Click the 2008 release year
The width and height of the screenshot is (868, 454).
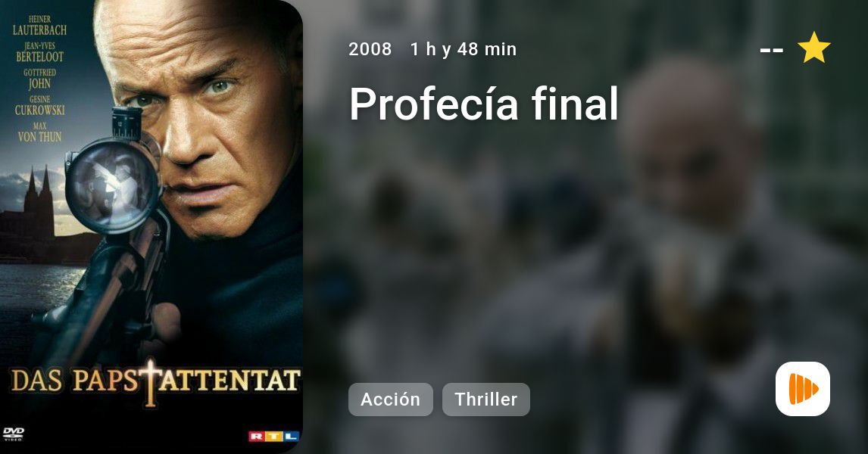click(370, 49)
